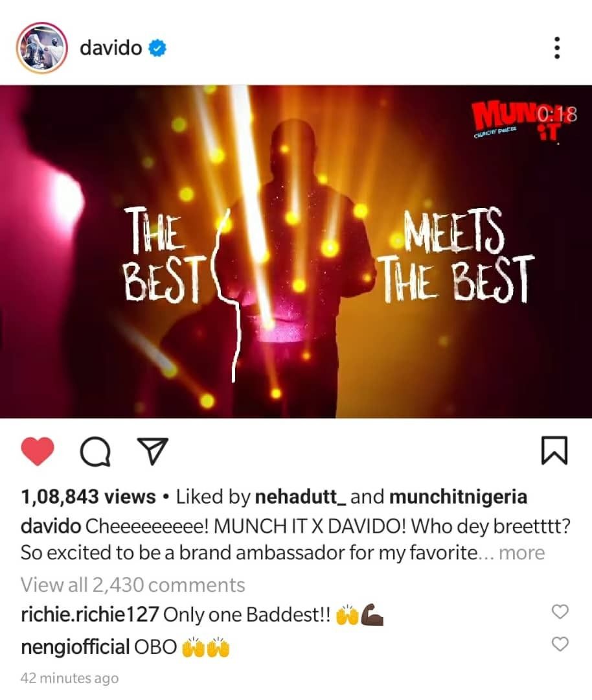
Task: Tap the 0:18 video timer
Action: point(557,114)
